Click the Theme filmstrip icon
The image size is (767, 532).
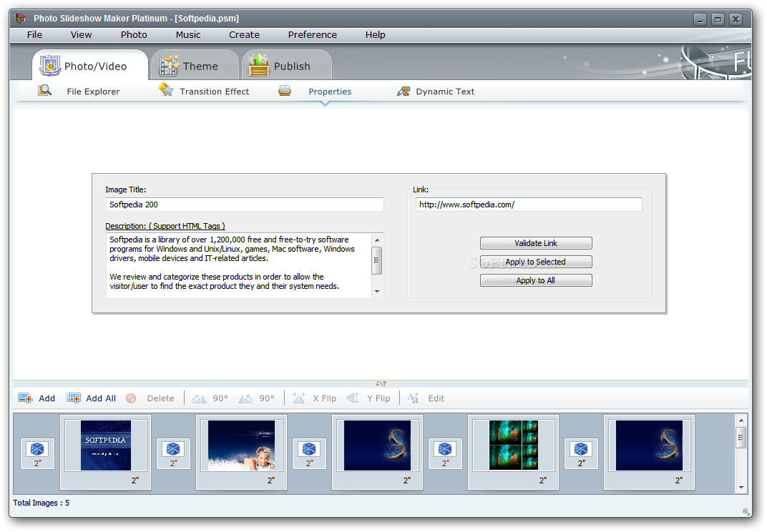170,66
